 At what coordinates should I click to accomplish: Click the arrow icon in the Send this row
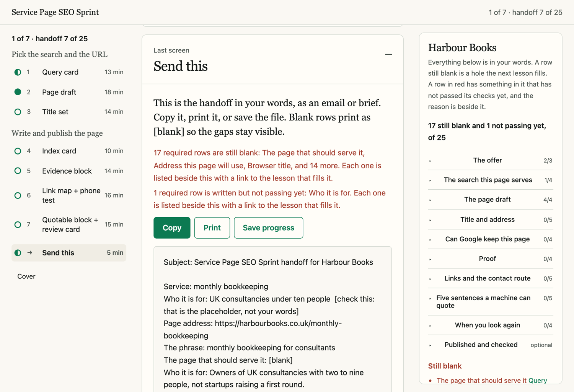click(30, 253)
